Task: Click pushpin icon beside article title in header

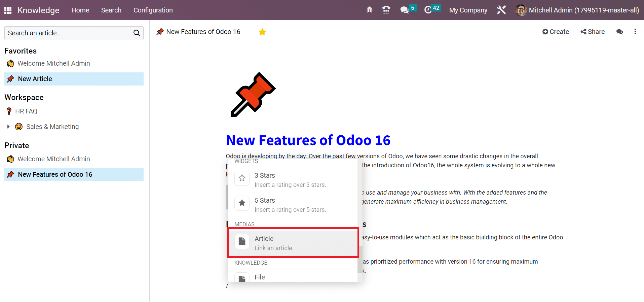Action: pos(160,32)
